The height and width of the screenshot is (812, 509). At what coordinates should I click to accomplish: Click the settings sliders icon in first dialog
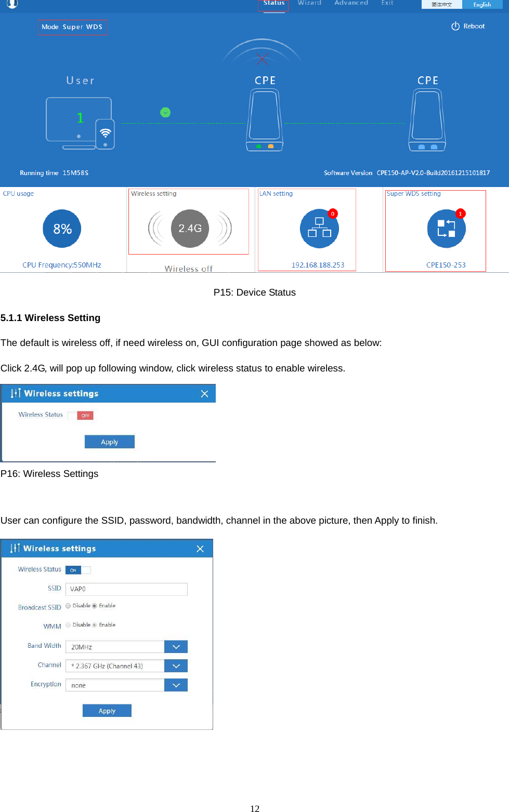tap(16, 393)
